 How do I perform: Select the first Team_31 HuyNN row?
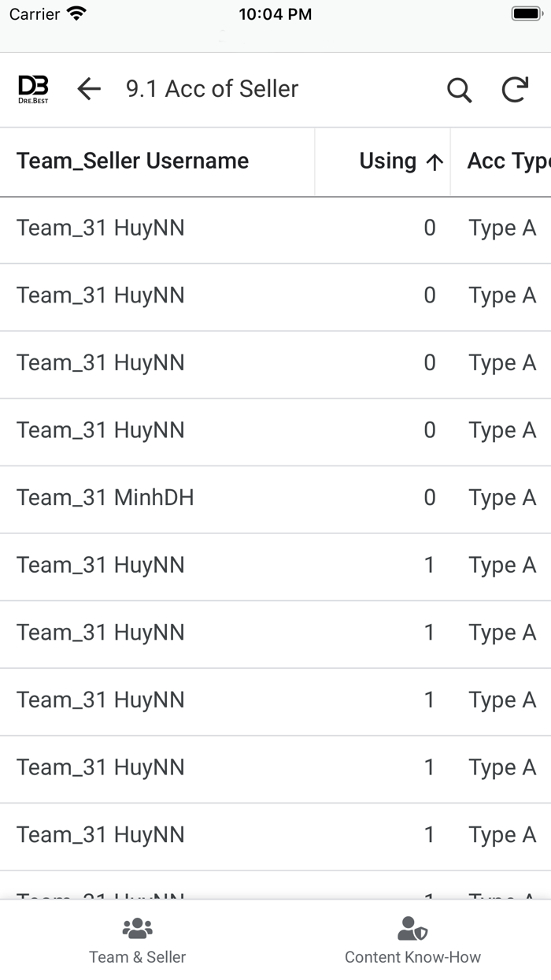point(101,228)
